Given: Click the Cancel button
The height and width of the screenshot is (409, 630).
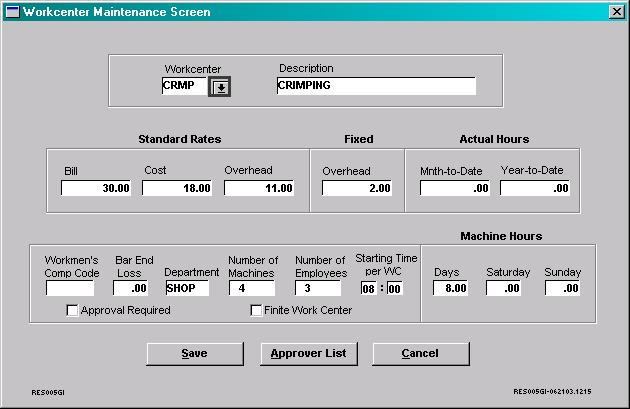Looking at the screenshot, I should point(421,354).
